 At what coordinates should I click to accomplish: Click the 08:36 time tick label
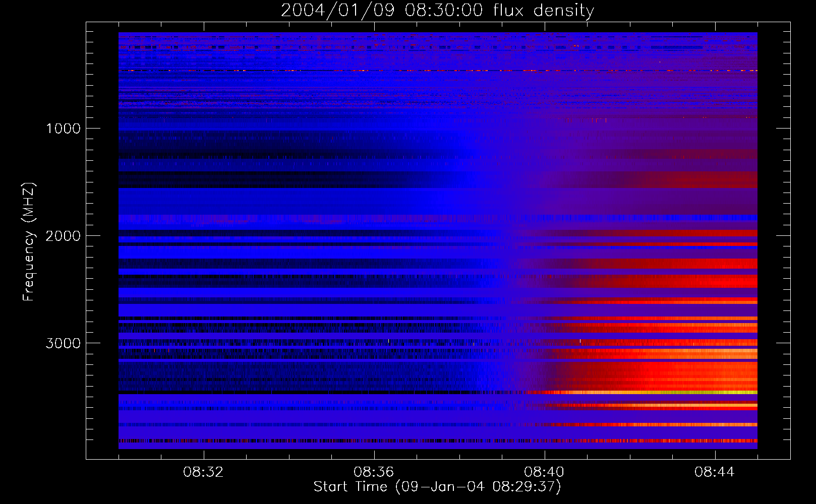[x=374, y=472]
